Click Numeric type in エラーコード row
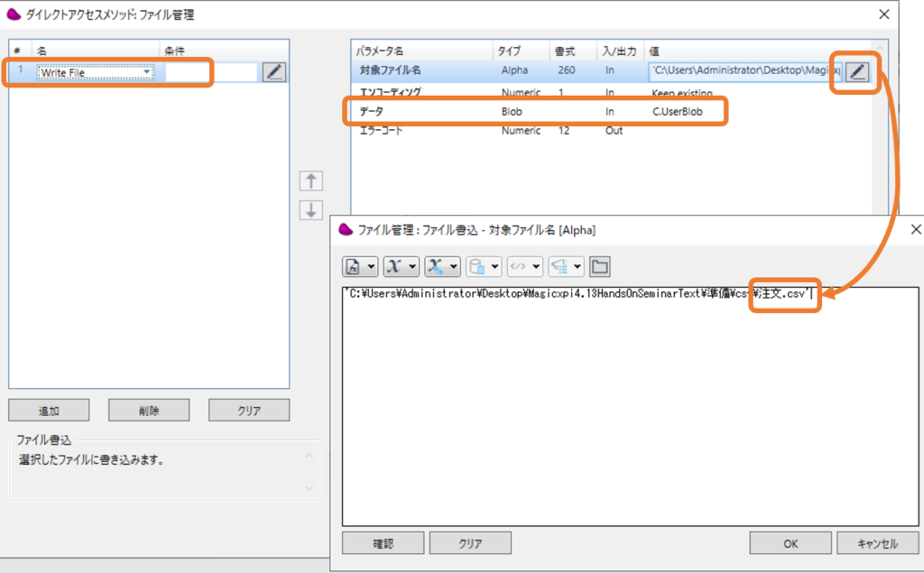The image size is (924, 573). click(521, 130)
